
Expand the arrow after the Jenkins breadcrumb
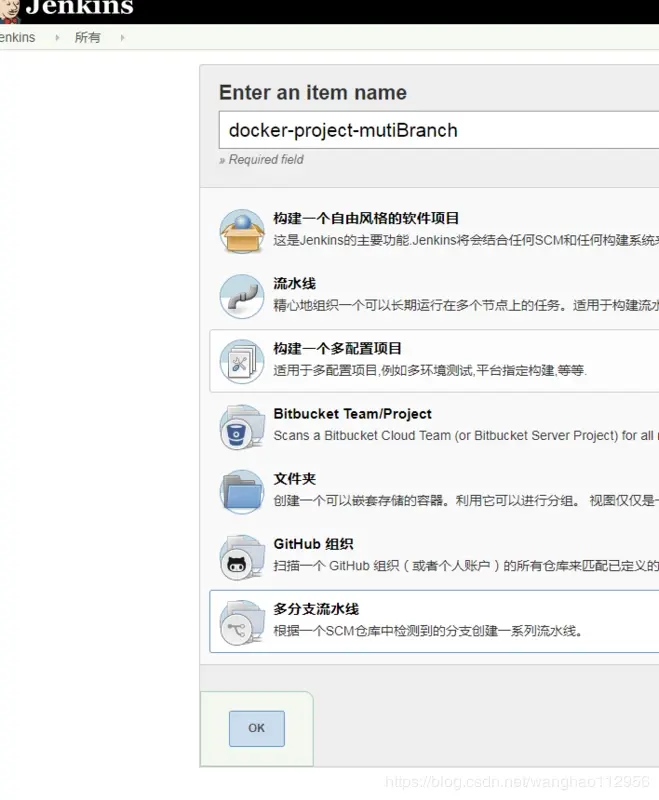click(x=57, y=37)
